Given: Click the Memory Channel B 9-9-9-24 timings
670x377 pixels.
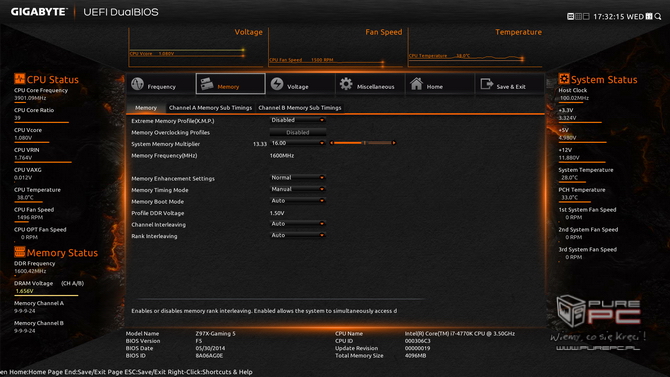Looking at the screenshot, I should 25,331.
